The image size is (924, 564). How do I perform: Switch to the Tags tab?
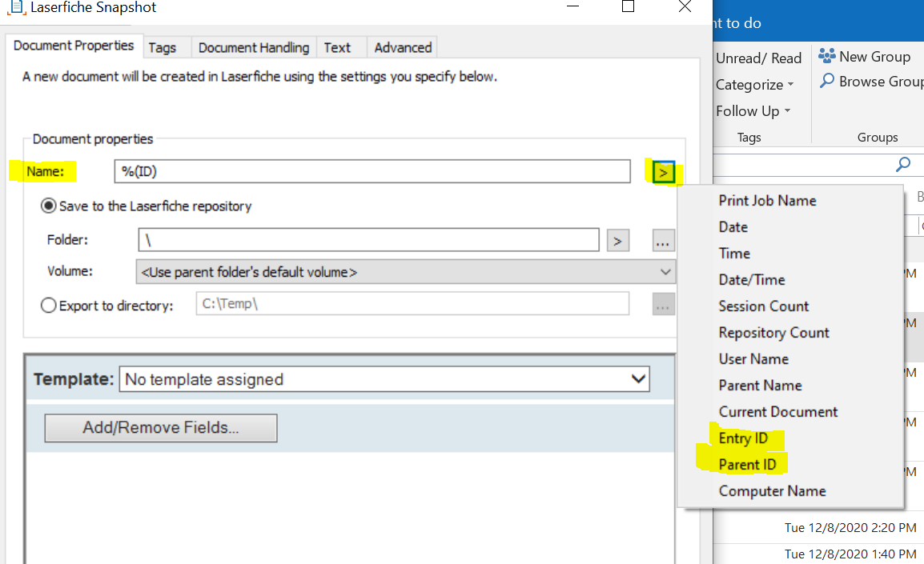tap(162, 47)
